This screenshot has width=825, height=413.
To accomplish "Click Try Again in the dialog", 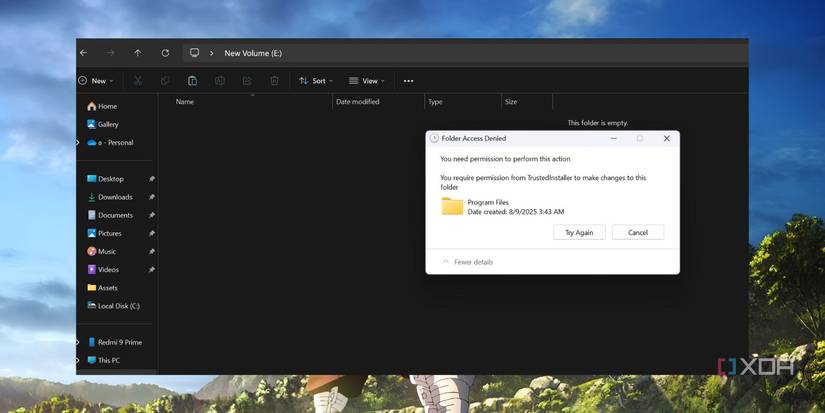I will (x=579, y=233).
